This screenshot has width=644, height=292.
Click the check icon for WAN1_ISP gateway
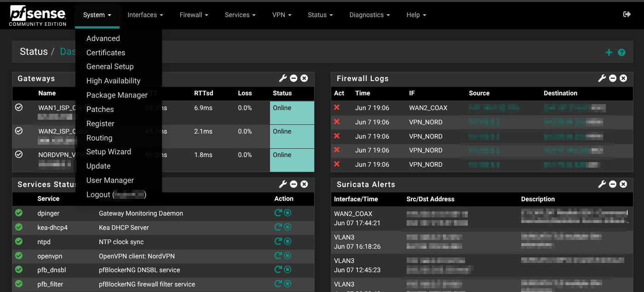(19, 107)
